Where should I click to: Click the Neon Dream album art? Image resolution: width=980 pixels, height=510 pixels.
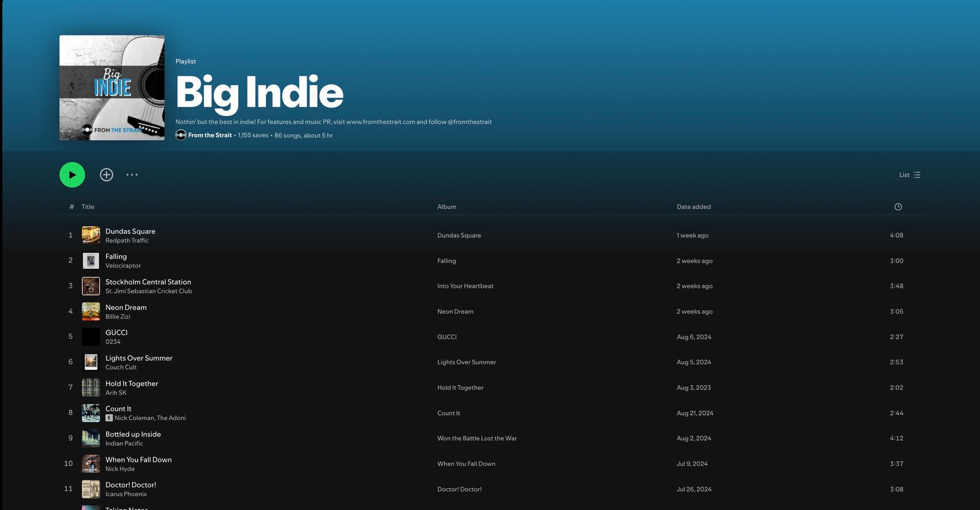coord(91,312)
